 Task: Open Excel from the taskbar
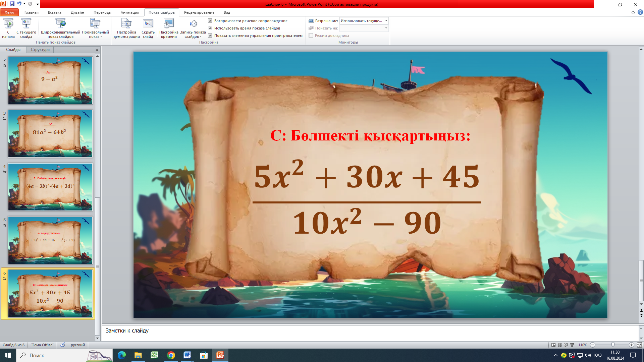point(154,355)
